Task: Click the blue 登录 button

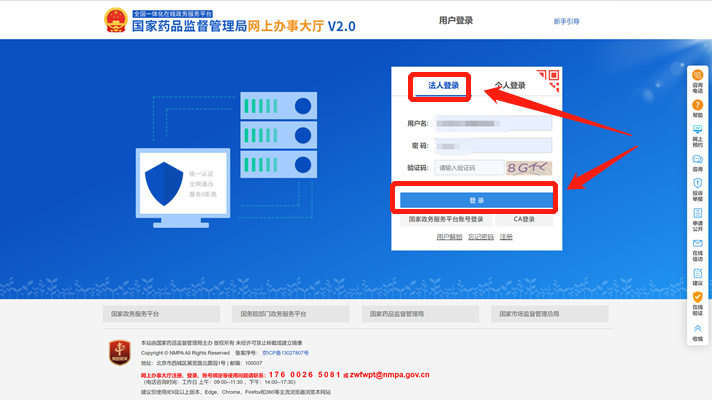Action: (x=476, y=200)
